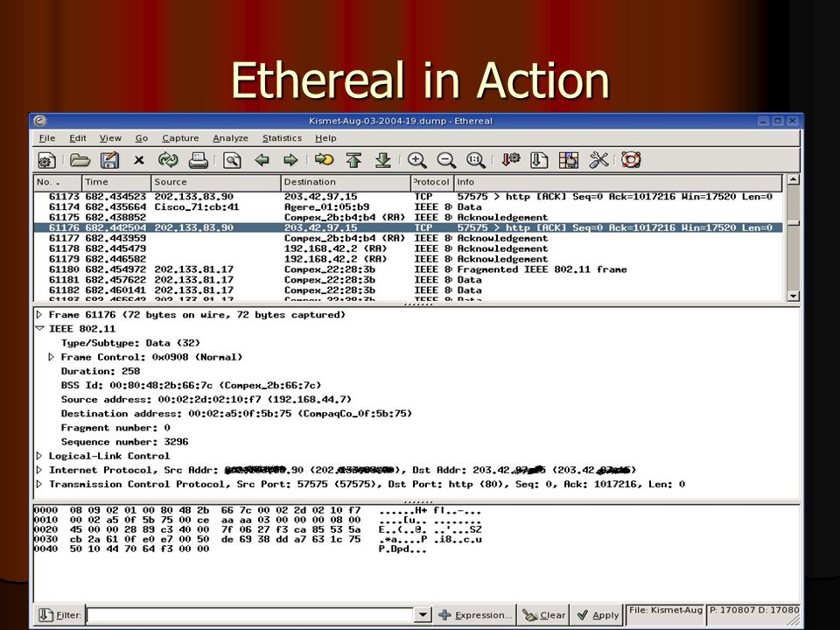Click the Filter: button
Screen dimensions: 840x630
[60, 615]
